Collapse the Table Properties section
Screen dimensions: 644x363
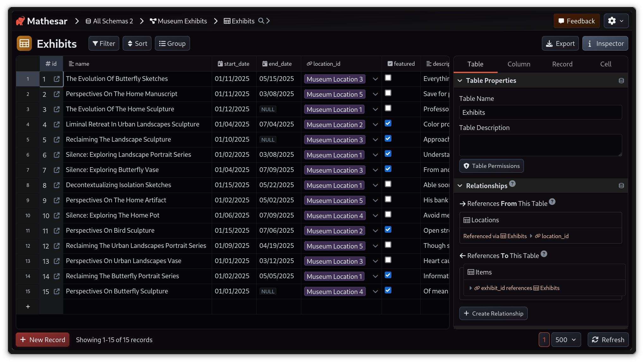(x=460, y=80)
